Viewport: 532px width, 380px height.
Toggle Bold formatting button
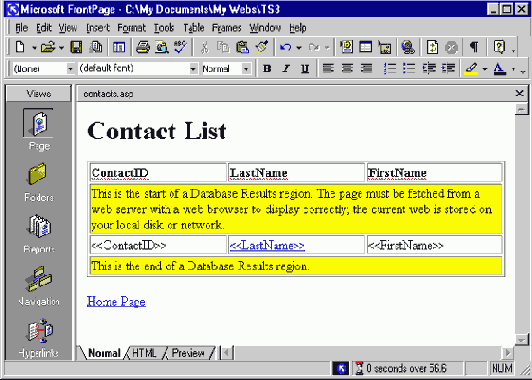[x=267, y=69]
